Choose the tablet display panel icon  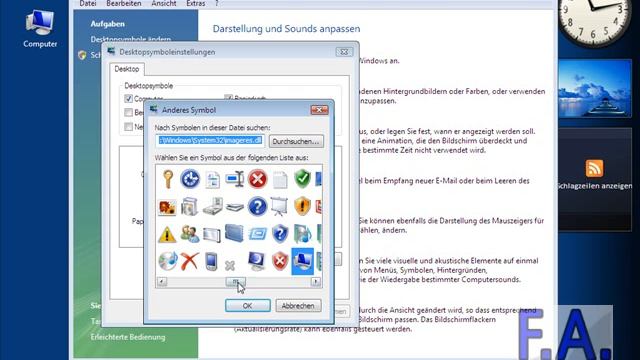[212, 235]
